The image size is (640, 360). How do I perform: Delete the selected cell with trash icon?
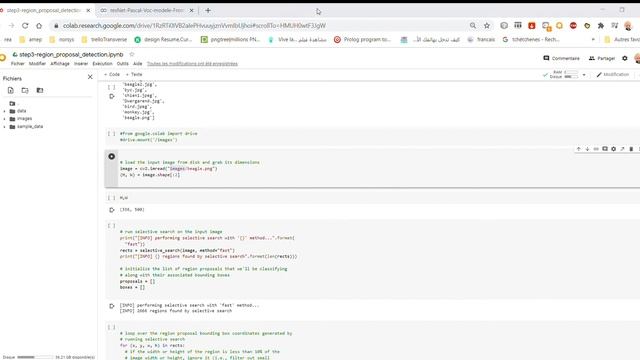click(631, 149)
